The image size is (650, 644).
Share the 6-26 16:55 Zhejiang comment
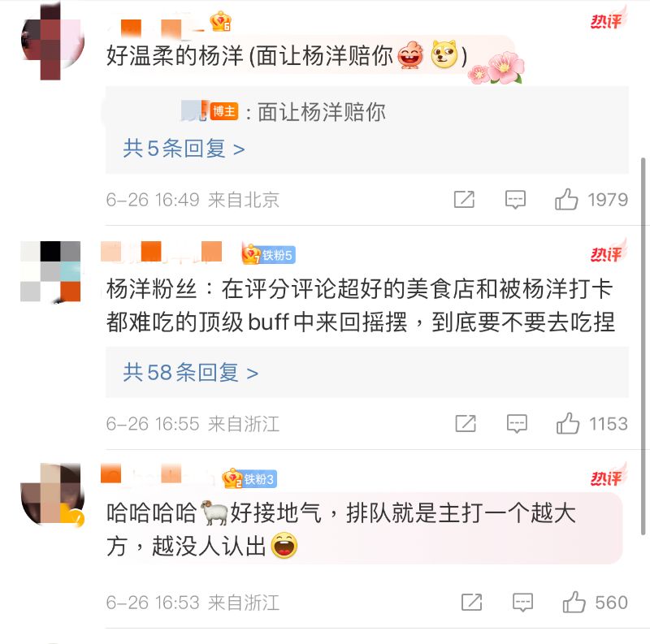click(x=466, y=424)
